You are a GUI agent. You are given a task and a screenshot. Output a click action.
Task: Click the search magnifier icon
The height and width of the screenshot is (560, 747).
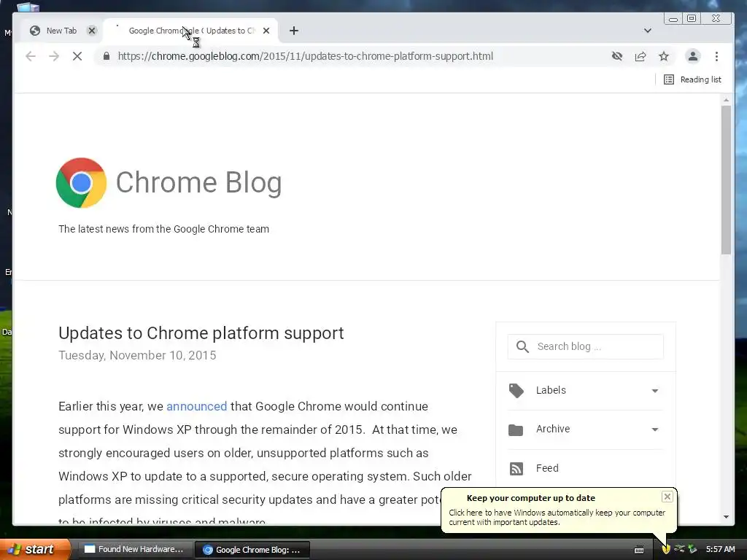522,346
